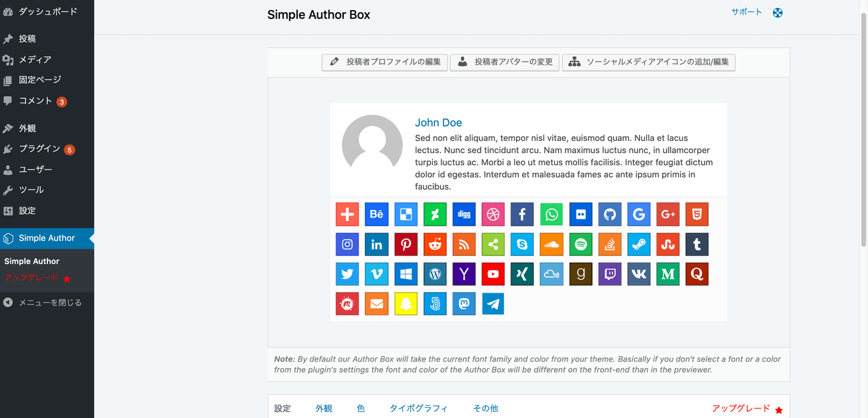Click the Pinterest red icon

[406, 245]
